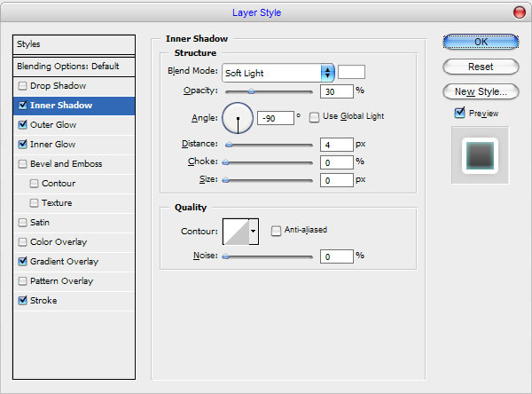Click the Reset button
This screenshot has height=394, width=532.
pyautogui.click(x=481, y=67)
